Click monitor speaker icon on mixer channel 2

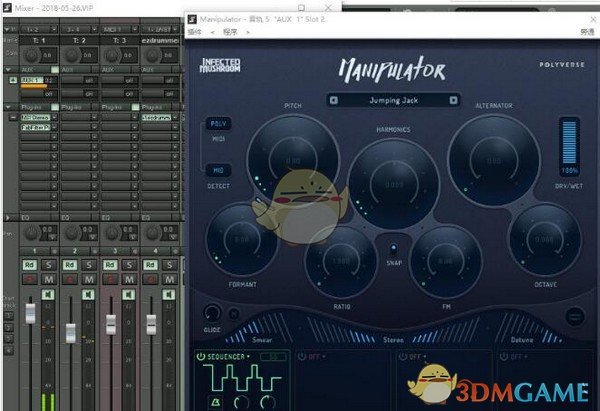tap(88, 294)
